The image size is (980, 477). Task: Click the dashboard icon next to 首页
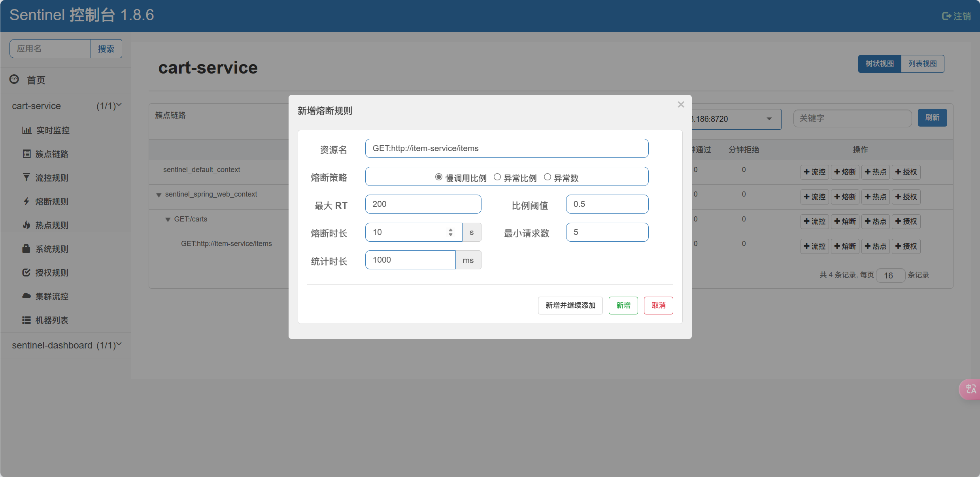click(14, 79)
